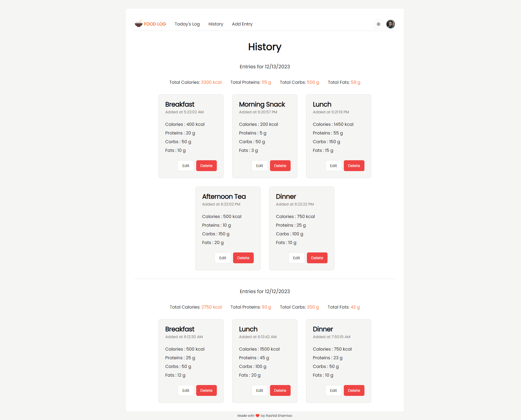
Task: Click Edit button on Afternoon Tea
Action: coord(223,258)
